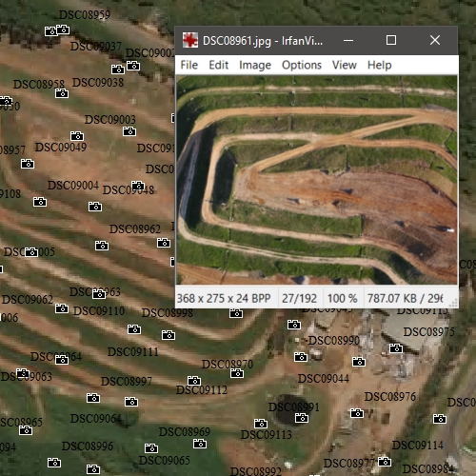Click camera marker just above DSC09065 label
The width and height of the screenshot is (476, 476).
(151, 448)
